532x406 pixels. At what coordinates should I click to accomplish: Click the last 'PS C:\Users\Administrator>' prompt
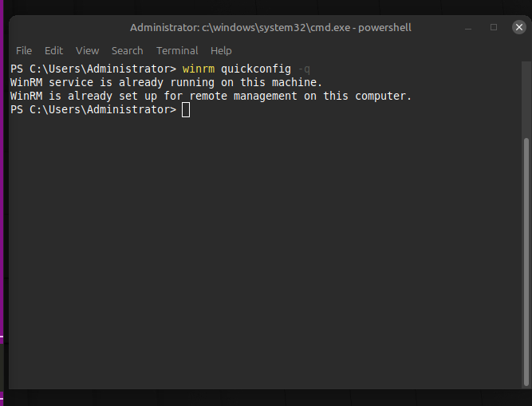click(x=93, y=109)
